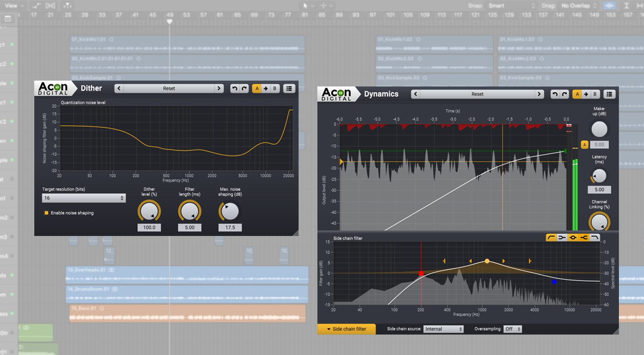Select the peak filter type icon
Image resolution: width=644 pixels, height=355 pixels.
tap(573, 237)
